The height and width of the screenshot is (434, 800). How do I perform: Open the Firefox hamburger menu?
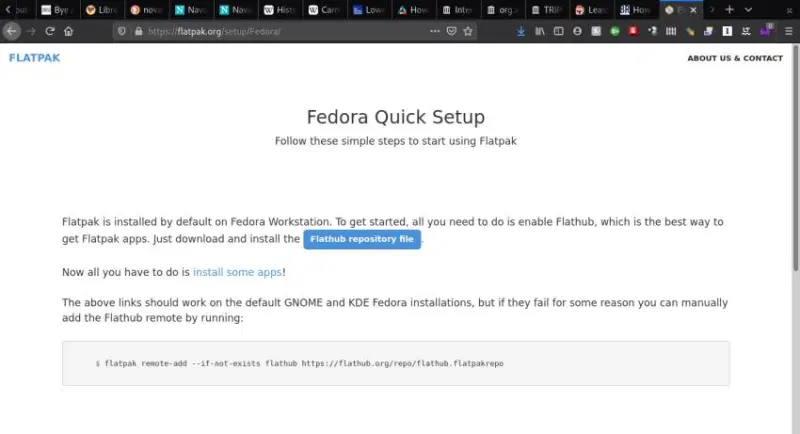coord(788,31)
